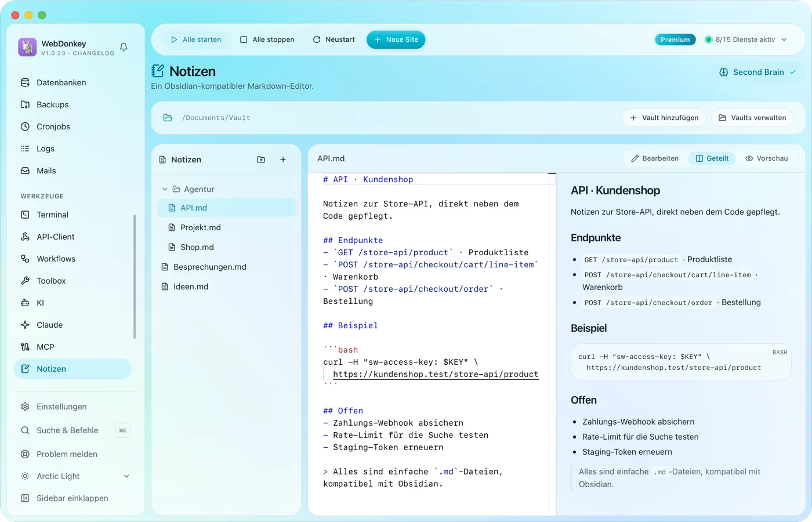This screenshot has height=522, width=812.
Task: Open Projekt.md note
Action: click(x=226, y=227)
